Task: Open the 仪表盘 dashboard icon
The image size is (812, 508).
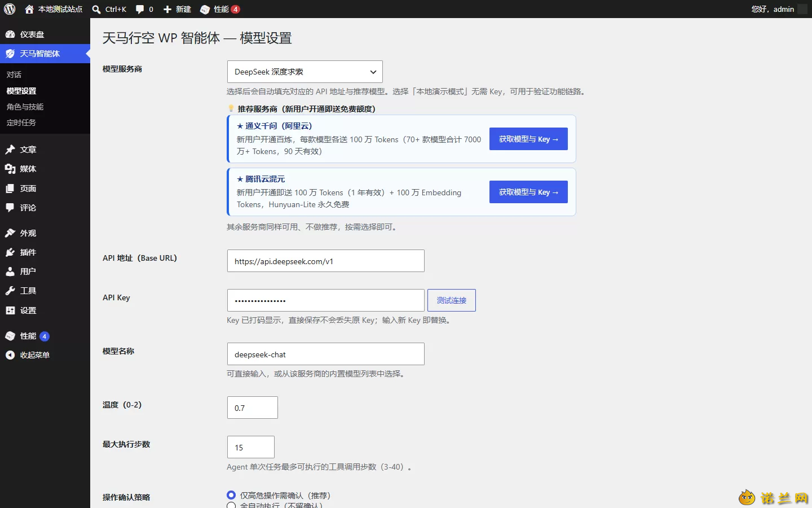Action: coord(10,34)
